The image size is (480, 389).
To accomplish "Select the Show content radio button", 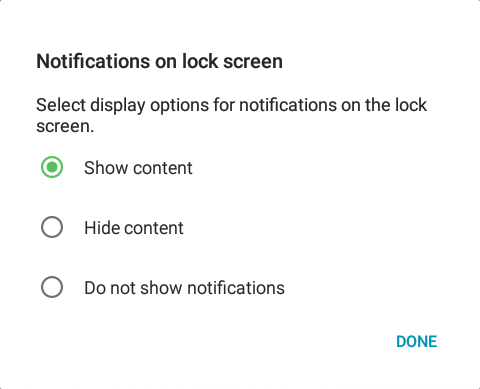I will pyautogui.click(x=52, y=167).
